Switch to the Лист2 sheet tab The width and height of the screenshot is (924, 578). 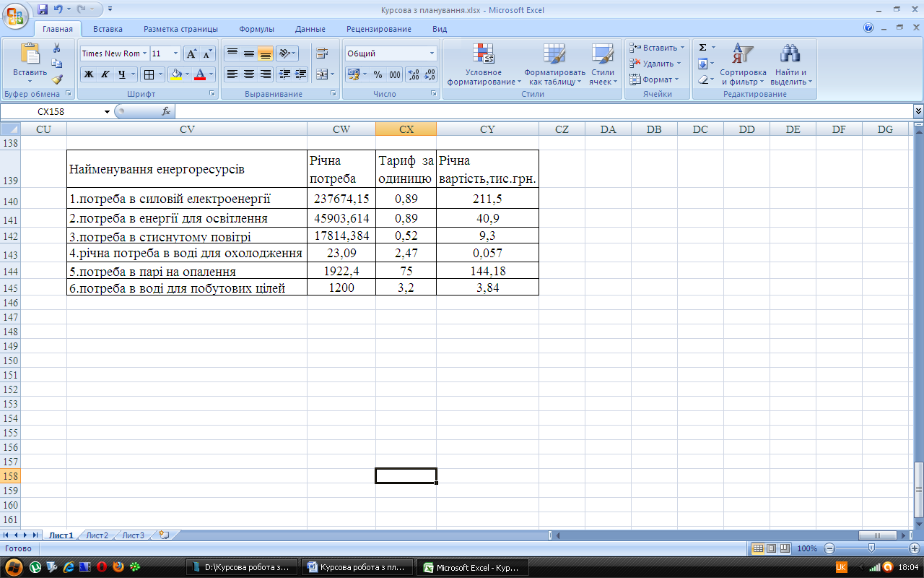click(97, 535)
